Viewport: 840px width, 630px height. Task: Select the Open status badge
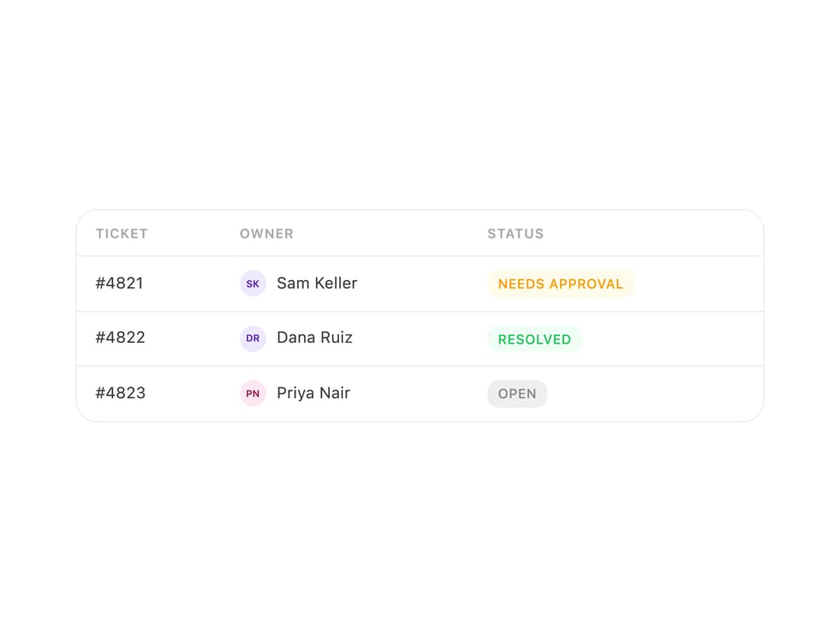tap(517, 394)
